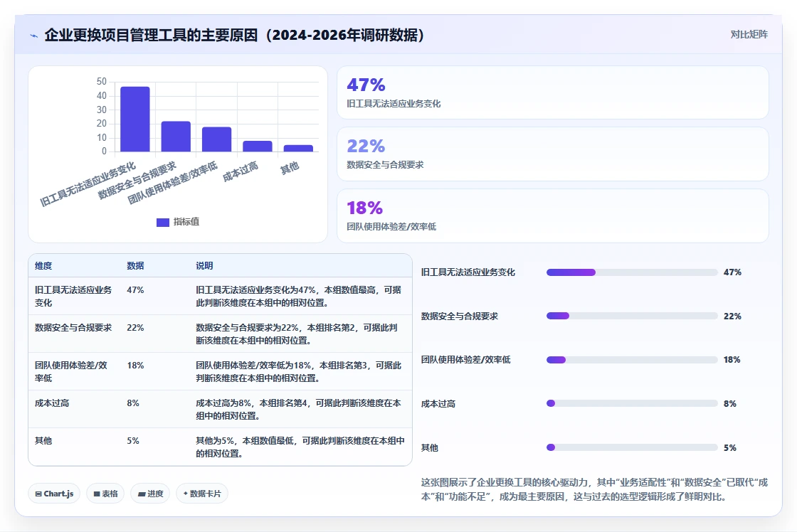Click the chart bar for 数据安全与合规要求

[x=176, y=136]
